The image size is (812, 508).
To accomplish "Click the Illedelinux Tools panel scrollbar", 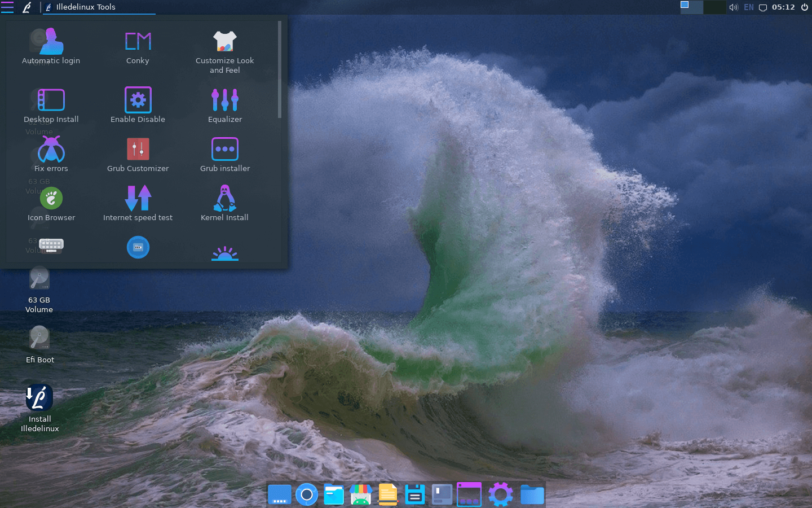I will click(x=280, y=70).
